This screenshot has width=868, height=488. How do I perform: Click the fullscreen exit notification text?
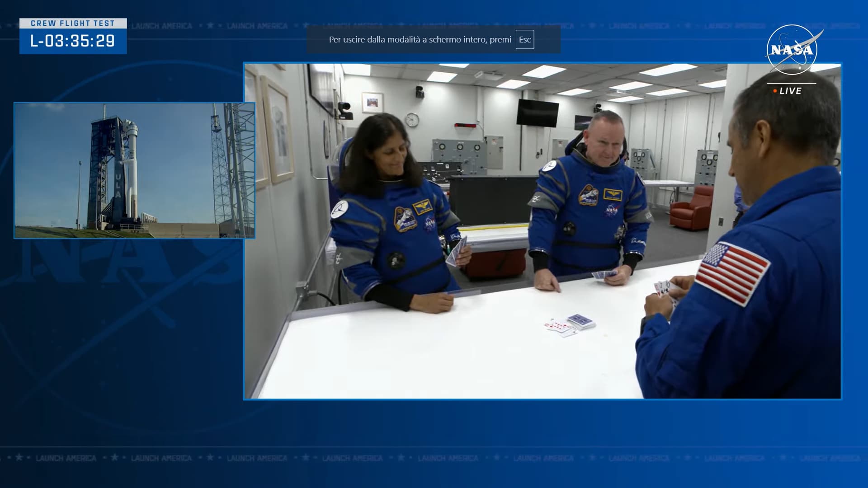pyautogui.click(x=420, y=40)
